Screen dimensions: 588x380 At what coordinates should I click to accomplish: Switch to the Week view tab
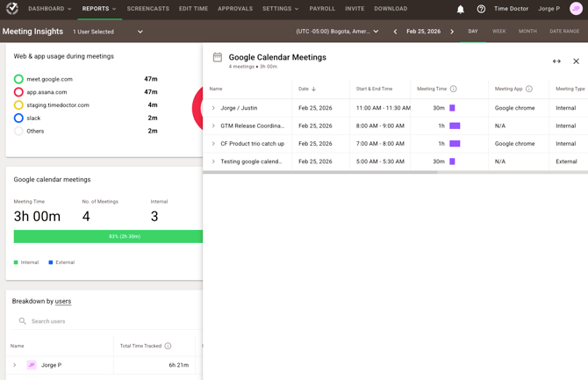pos(498,32)
